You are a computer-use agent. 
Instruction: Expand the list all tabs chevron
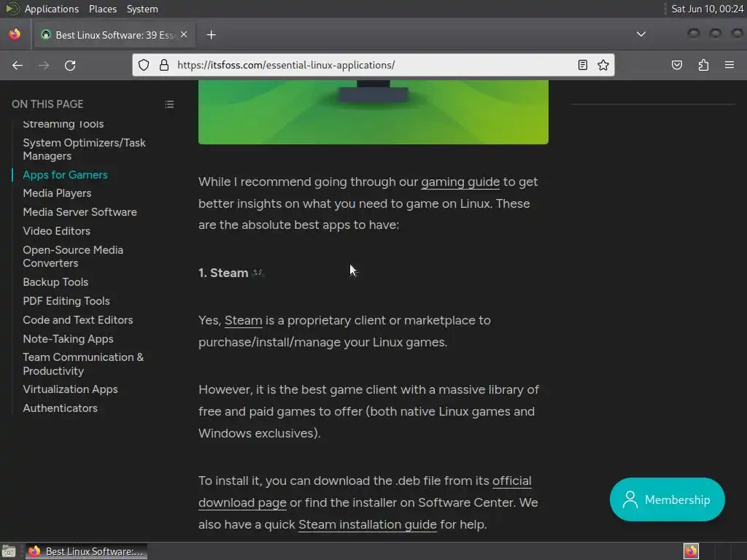tap(641, 34)
